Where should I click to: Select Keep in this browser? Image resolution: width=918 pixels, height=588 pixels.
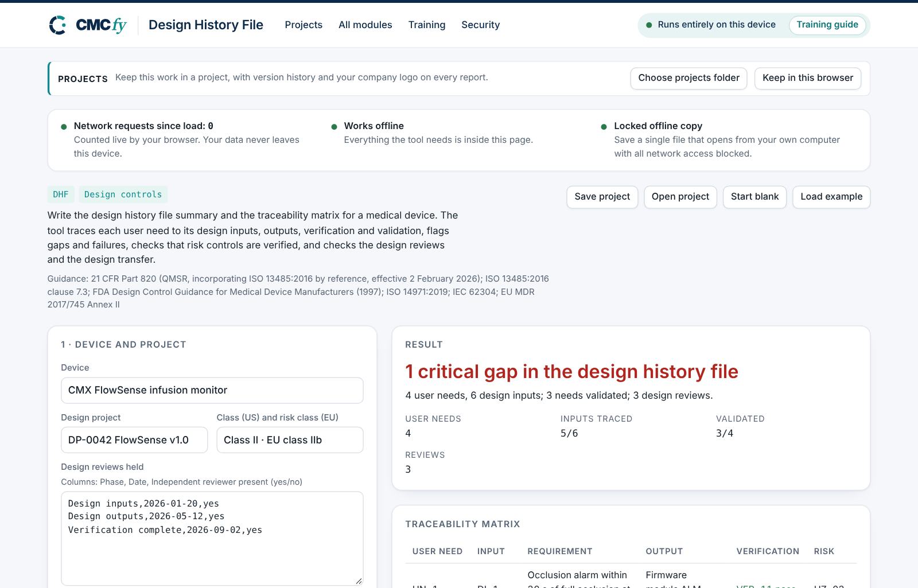pyautogui.click(x=808, y=78)
